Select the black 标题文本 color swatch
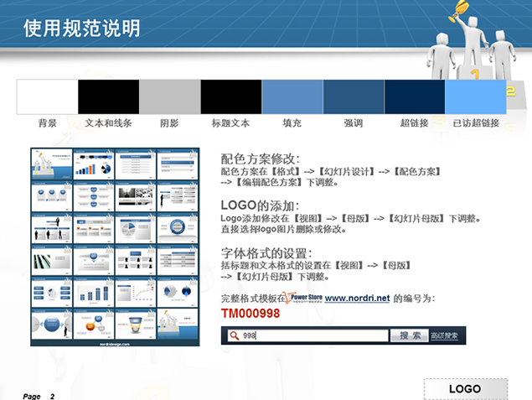The image size is (532, 400). coord(230,96)
